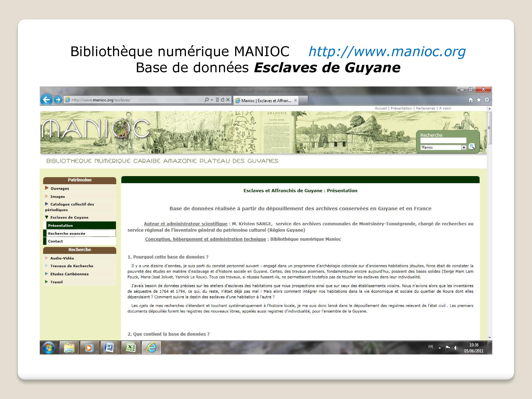The height and width of the screenshot is (399, 532).
Task: Open the Manioc search scope dropdown
Action: click(x=464, y=147)
